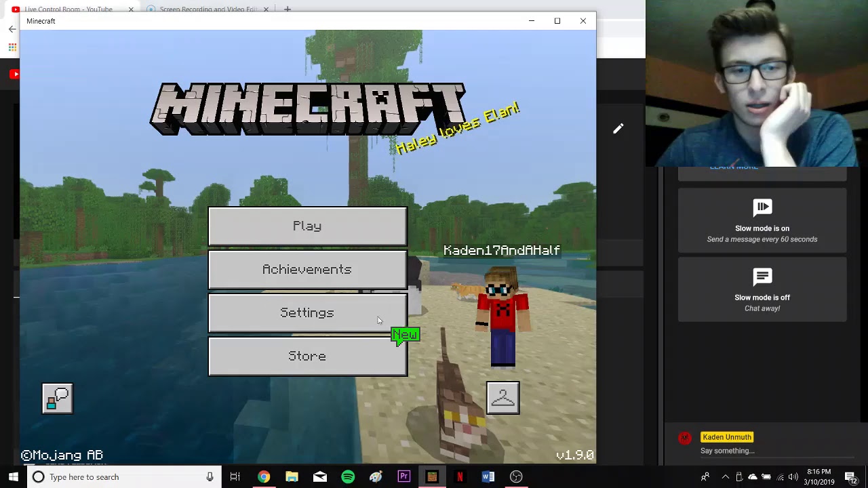
Task: Turn slow mode off in chat
Action: (762, 290)
